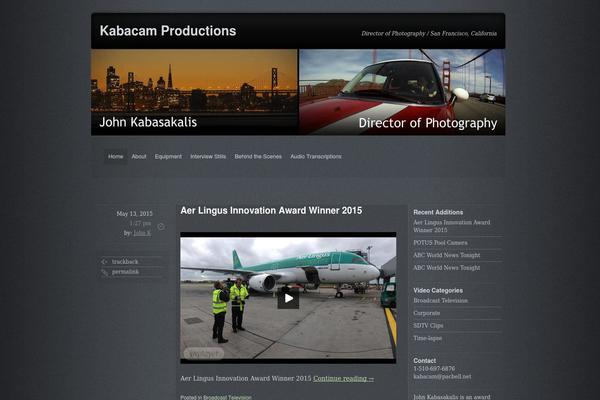Click the Director of Photography tagline text
This screenshot has width=600, height=400.
pos(429,34)
